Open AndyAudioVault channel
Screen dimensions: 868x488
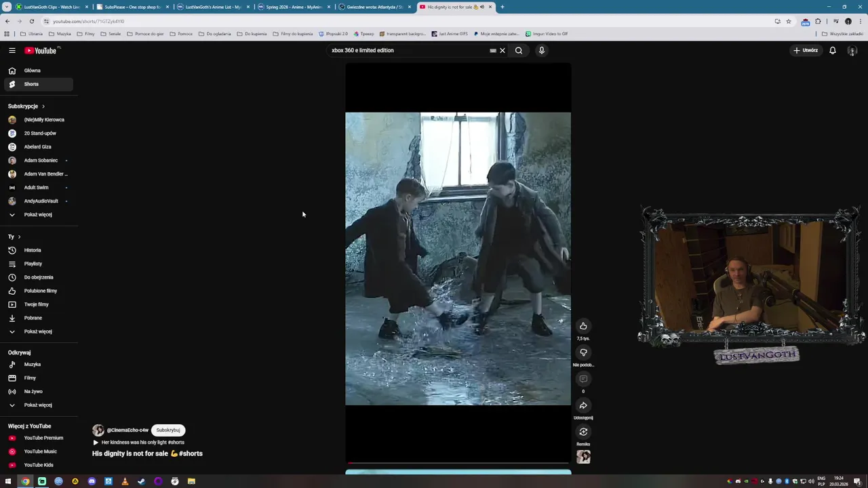point(37,201)
